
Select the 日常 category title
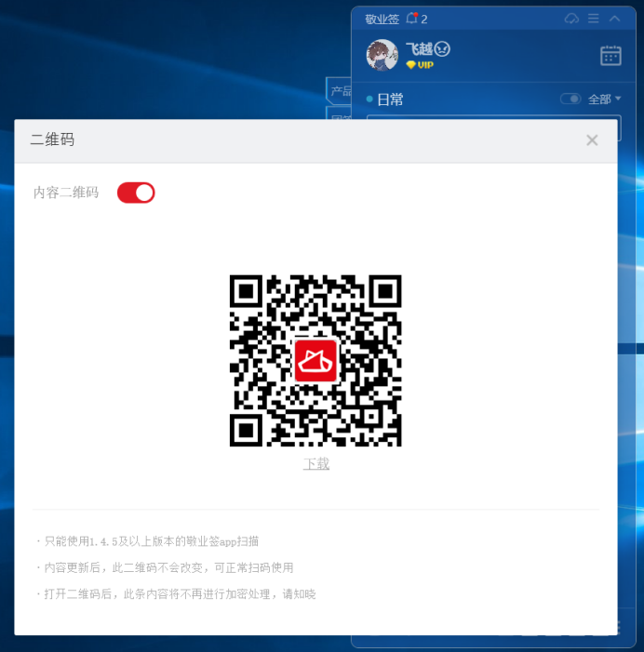tap(390, 100)
